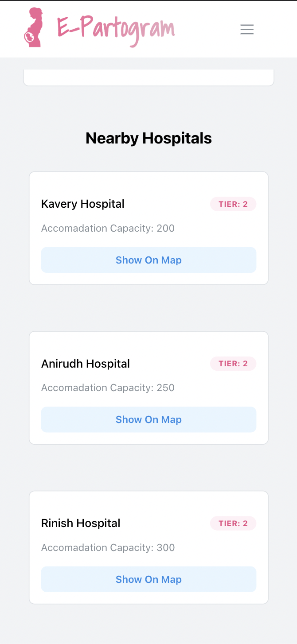
Task: Click Rinish Hospital's TIER: 2 badge
Action: 233,524
